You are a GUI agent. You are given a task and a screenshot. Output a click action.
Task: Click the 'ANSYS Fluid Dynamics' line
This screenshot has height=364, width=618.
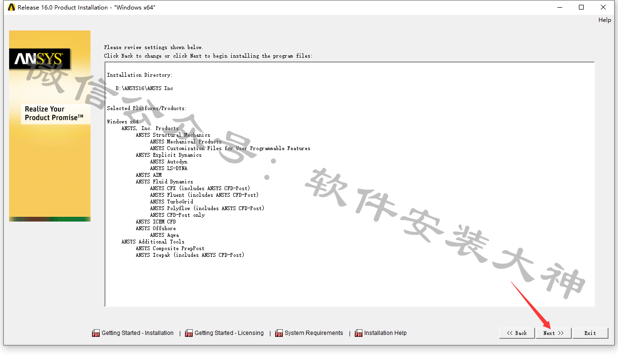pyautogui.click(x=164, y=182)
